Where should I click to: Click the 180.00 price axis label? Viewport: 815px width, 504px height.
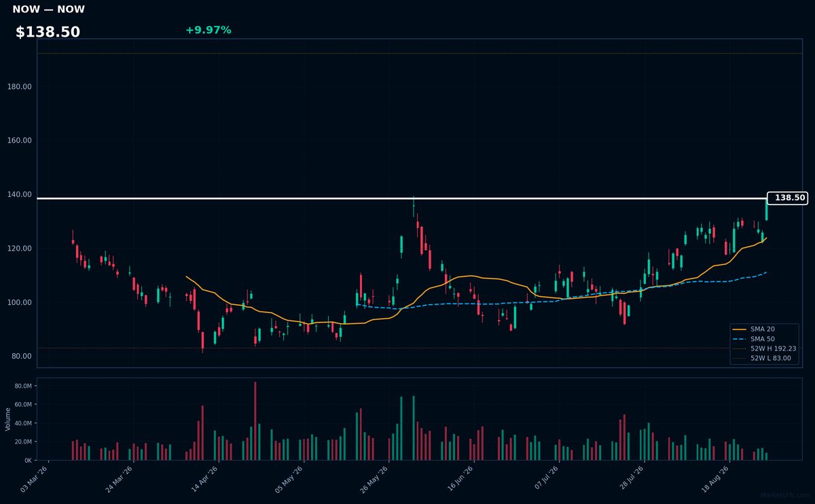(x=20, y=87)
